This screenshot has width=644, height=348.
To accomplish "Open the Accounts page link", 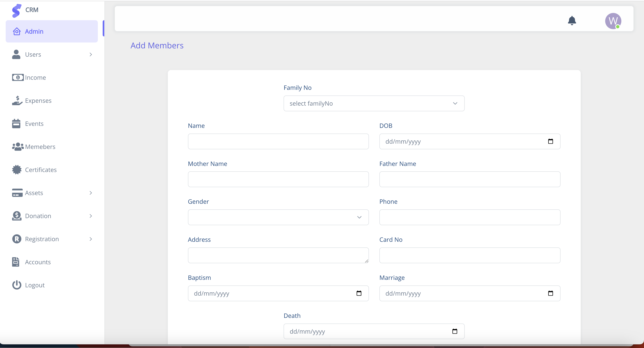I will pos(38,262).
